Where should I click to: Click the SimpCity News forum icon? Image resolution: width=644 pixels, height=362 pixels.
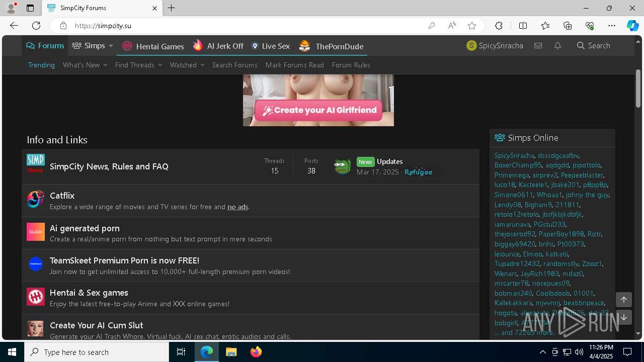point(36,163)
